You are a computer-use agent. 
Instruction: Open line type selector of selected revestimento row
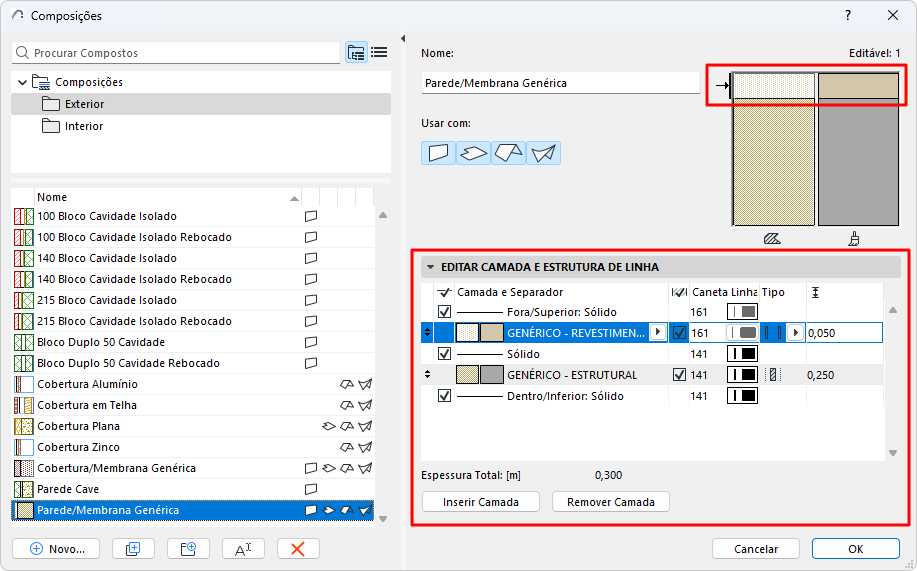[x=742, y=333]
